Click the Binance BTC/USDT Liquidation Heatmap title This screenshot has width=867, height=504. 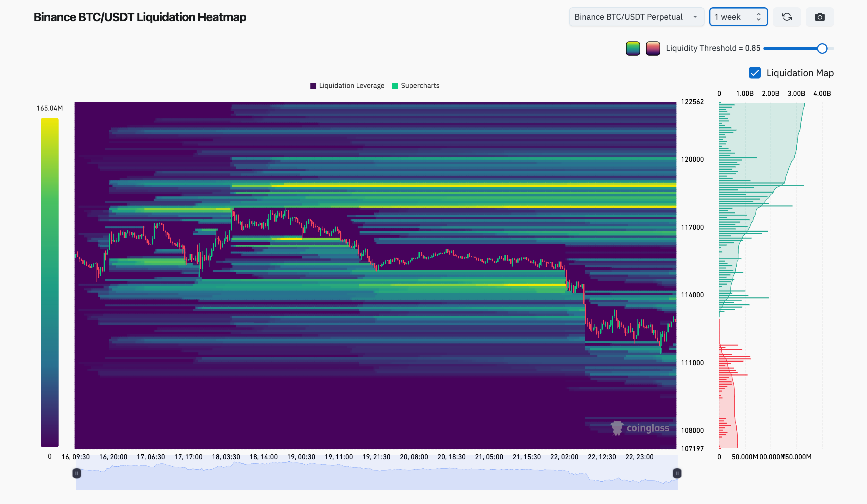coord(140,17)
